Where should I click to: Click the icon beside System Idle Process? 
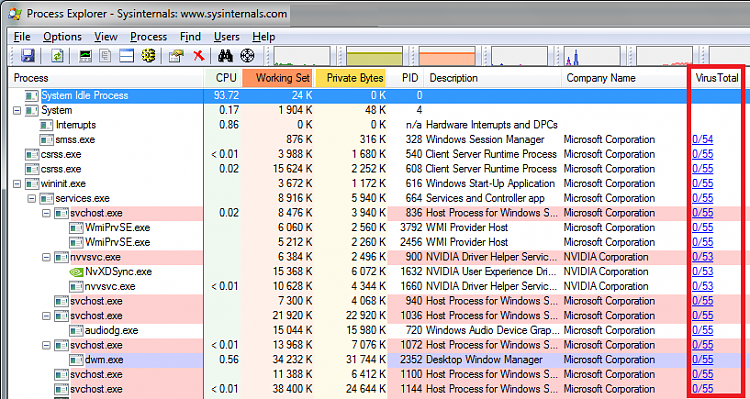click(x=32, y=96)
